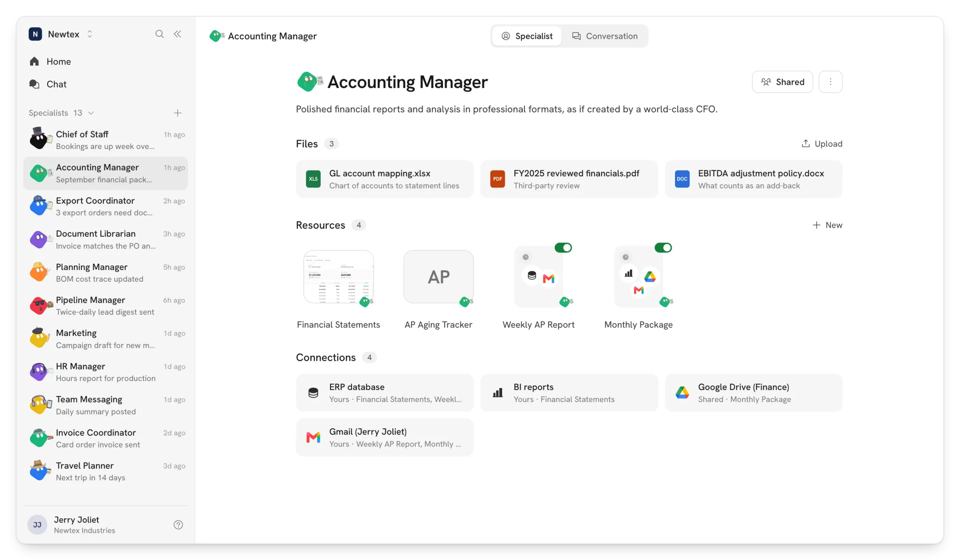Click the BI reports bar chart icon

(498, 393)
